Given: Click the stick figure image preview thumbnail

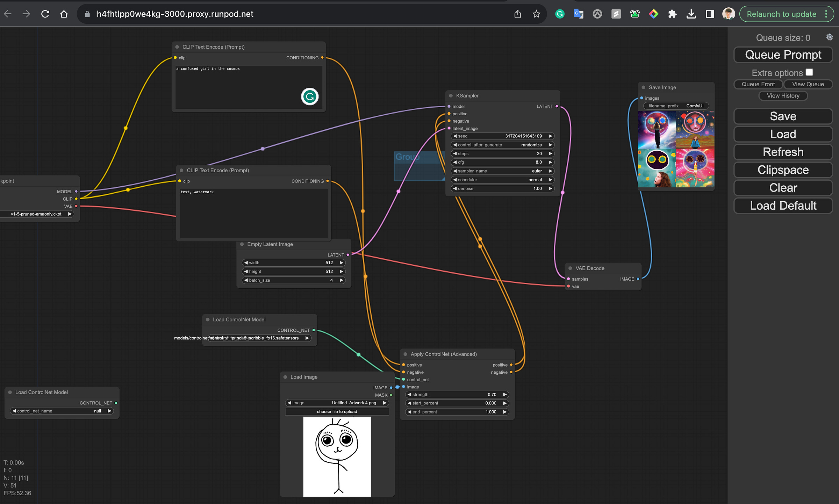Looking at the screenshot, I should pos(337,456).
